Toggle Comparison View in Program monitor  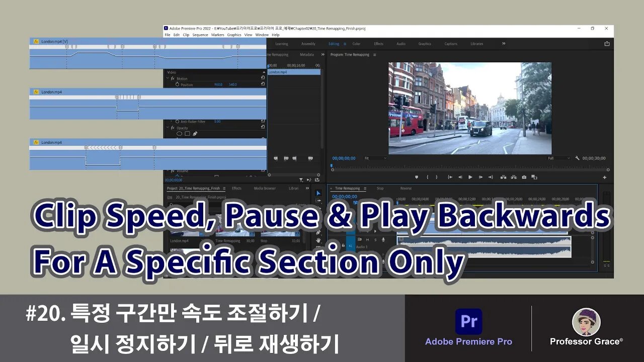tap(534, 177)
